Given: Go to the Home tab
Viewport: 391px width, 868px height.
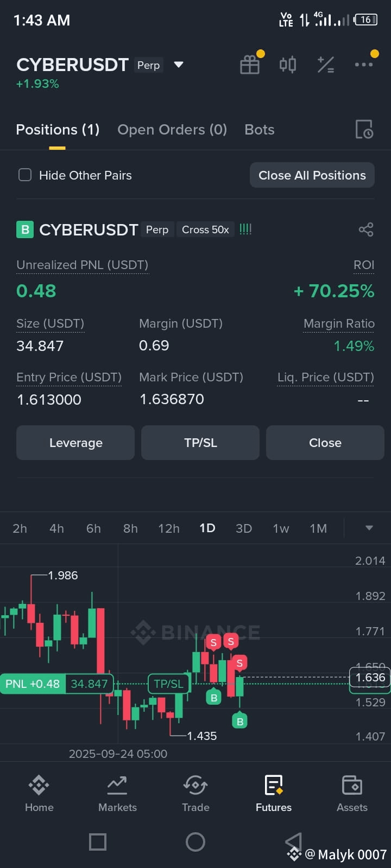Looking at the screenshot, I should (39, 793).
